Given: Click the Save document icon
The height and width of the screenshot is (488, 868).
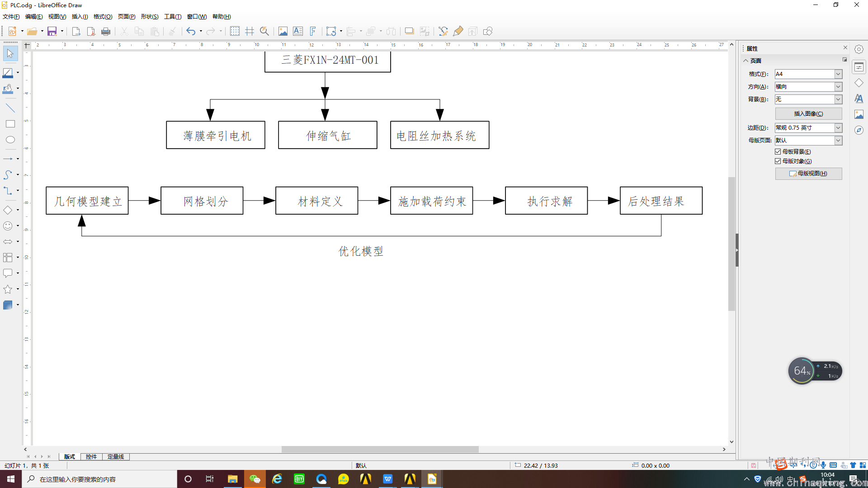Looking at the screenshot, I should point(52,31).
